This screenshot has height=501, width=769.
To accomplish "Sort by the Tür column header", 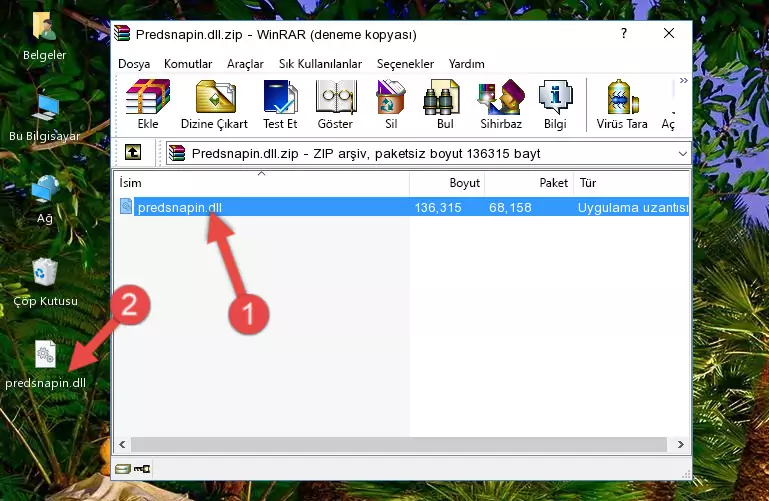I will point(632,183).
